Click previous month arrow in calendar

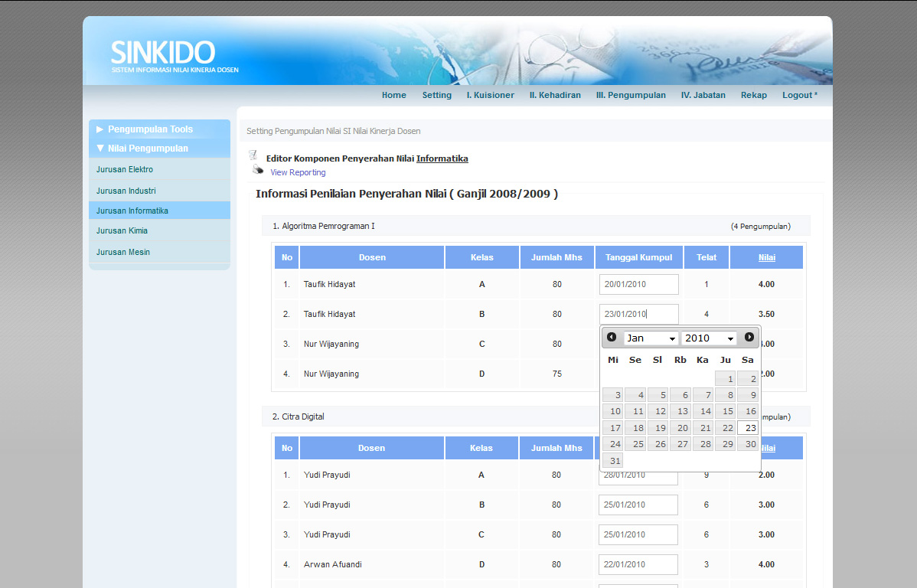[x=612, y=337]
